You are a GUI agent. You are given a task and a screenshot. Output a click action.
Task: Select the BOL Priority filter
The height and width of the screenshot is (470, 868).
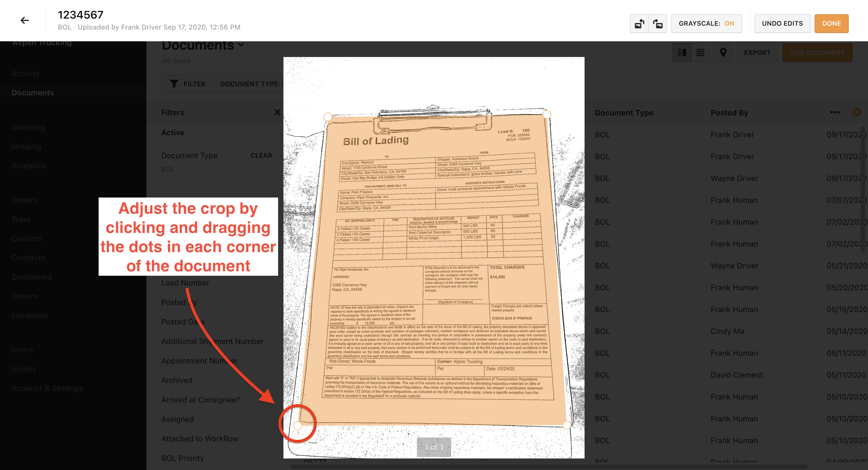coord(182,458)
